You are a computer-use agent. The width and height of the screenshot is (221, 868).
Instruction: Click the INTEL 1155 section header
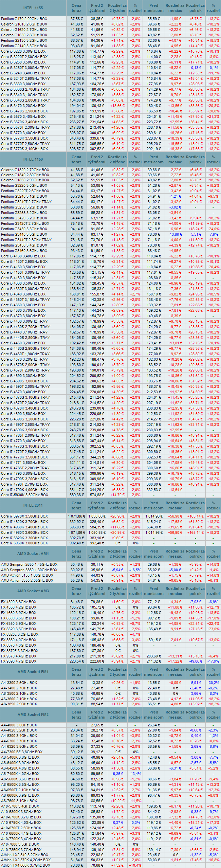click(x=33, y=8)
